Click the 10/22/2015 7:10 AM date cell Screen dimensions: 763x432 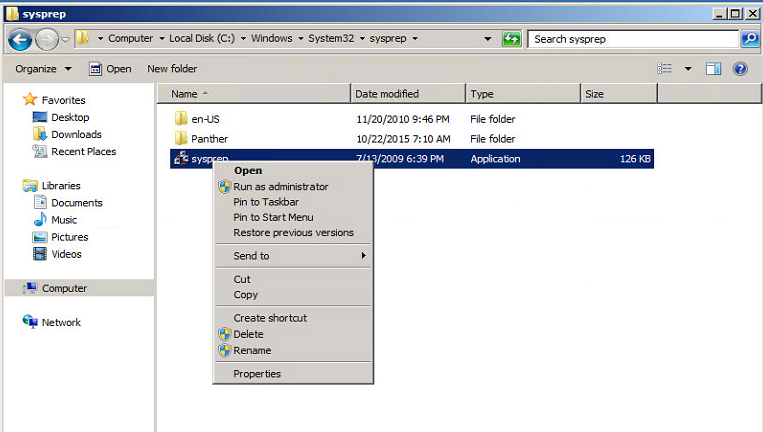click(403, 139)
